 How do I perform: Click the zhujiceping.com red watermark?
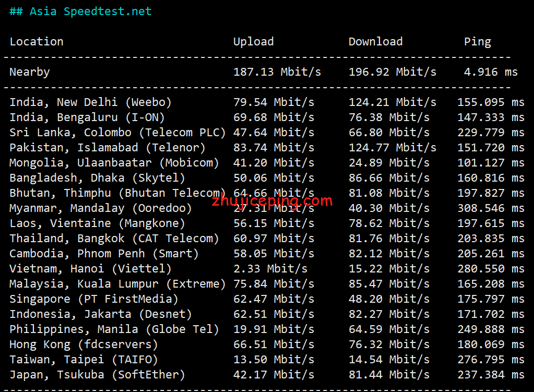tap(272, 201)
